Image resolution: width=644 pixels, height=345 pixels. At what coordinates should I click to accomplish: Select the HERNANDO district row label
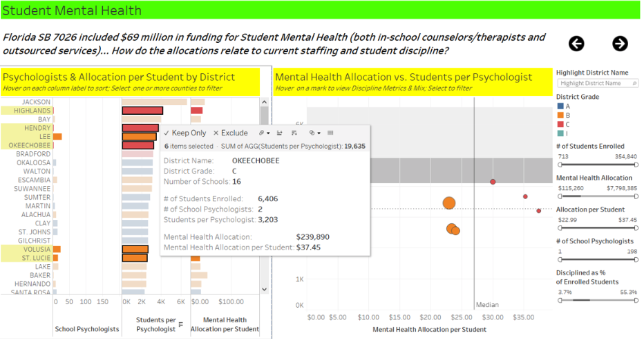(x=32, y=283)
